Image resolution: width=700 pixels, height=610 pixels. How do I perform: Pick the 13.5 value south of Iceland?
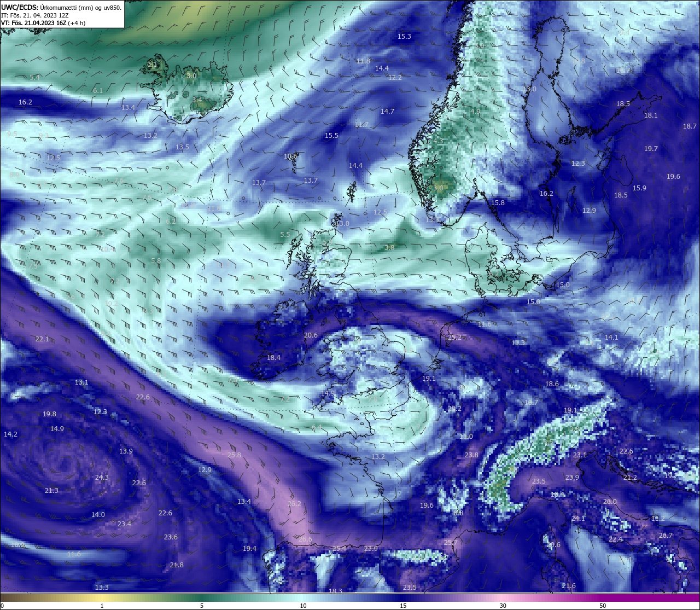182,147
